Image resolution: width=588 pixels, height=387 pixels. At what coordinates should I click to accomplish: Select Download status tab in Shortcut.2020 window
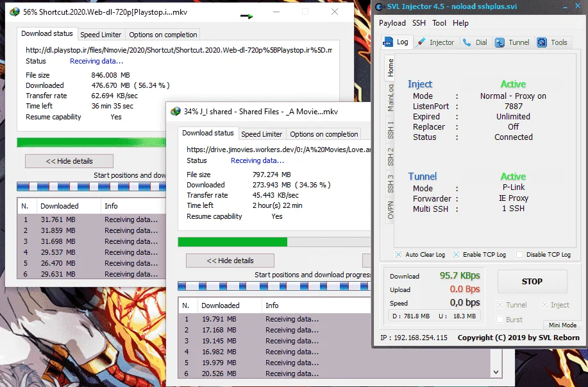pos(47,33)
